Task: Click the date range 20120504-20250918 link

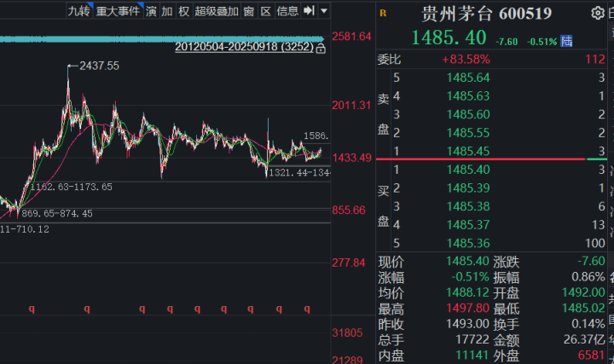Action: click(245, 47)
